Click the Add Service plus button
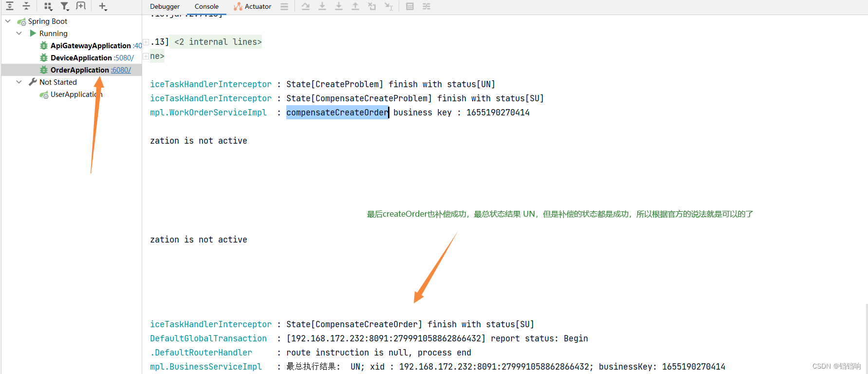The image size is (868, 374). pos(103,6)
